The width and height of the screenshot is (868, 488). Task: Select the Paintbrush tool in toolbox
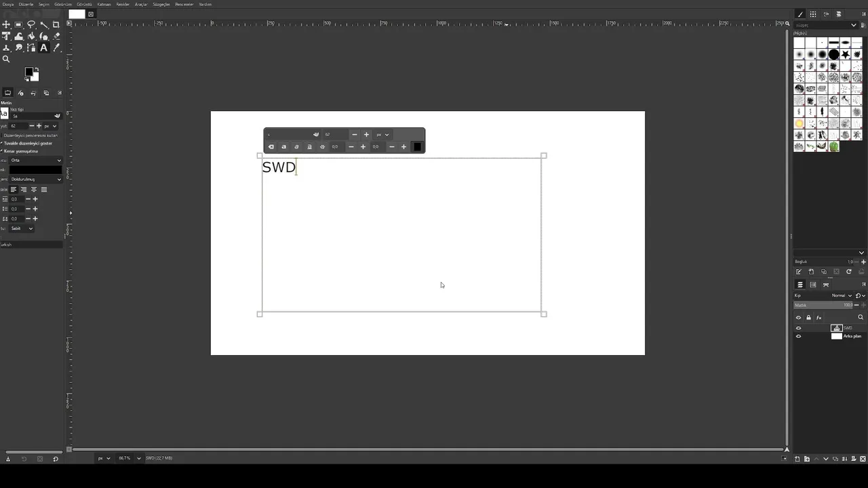click(44, 36)
